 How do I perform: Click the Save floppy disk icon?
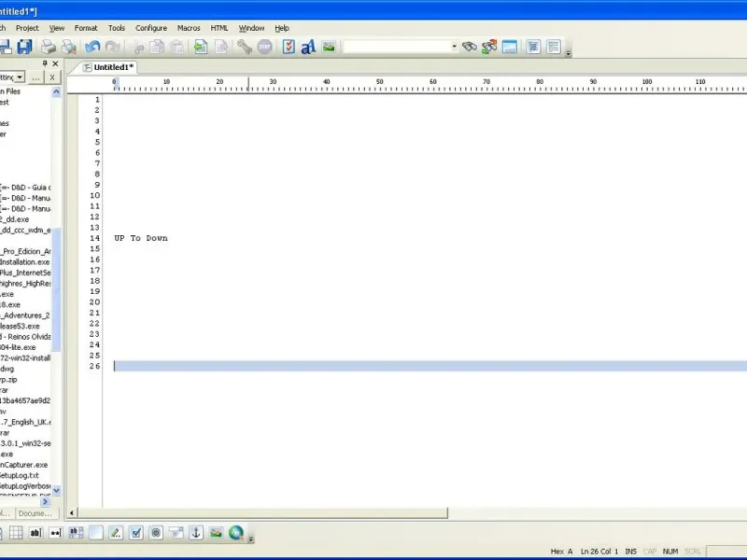point(24,47)
